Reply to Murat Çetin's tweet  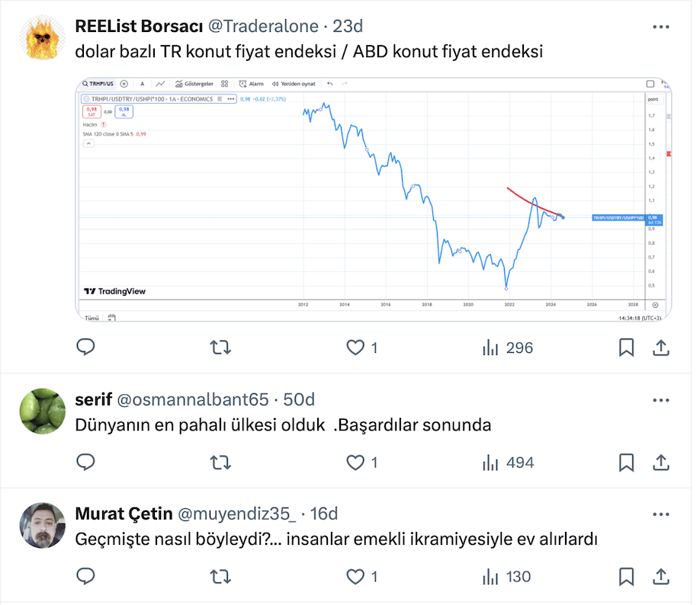(x=85, y=577)
